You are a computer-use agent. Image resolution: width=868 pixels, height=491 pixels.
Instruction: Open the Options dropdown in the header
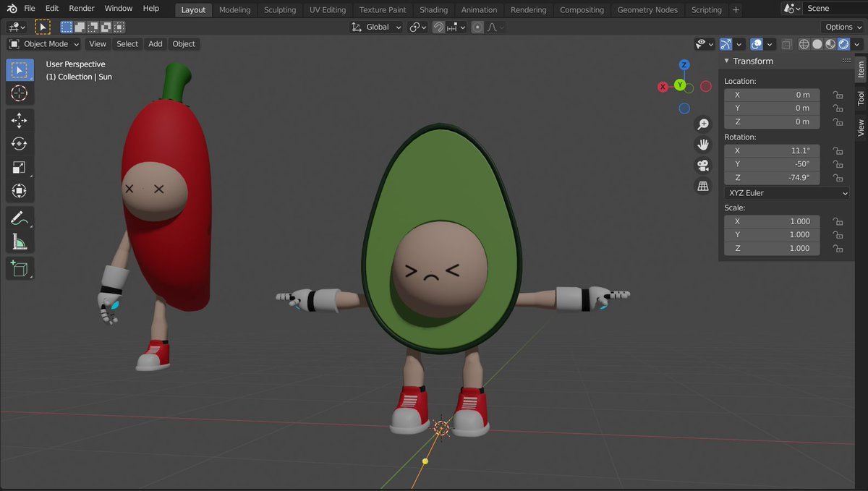tap(841, 26)
